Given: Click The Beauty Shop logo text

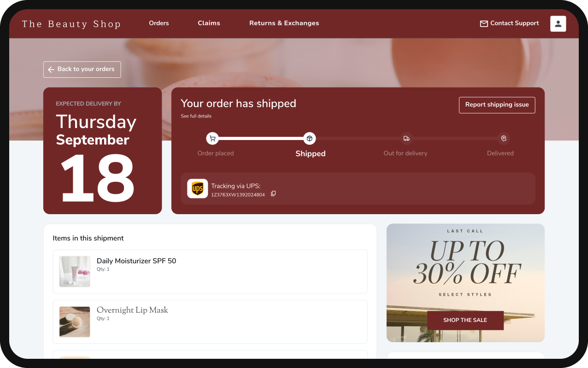Looking at the screenshot, I should pyautogui.click(x=71, y=24).
